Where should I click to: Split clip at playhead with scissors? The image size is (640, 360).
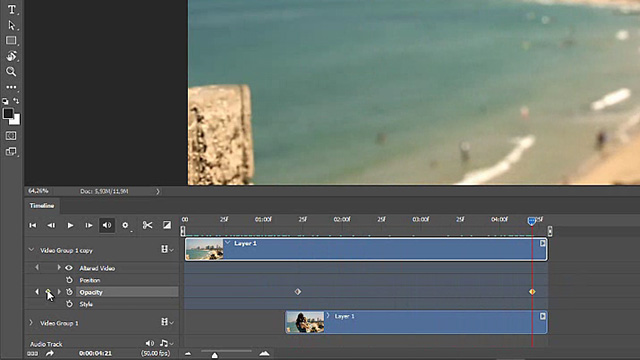(x=147, y=225)
